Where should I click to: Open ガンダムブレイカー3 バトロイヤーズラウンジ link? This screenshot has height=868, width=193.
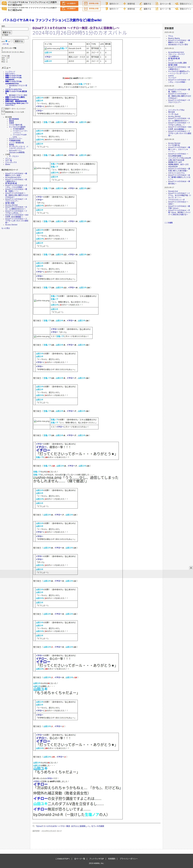(18, 148)
